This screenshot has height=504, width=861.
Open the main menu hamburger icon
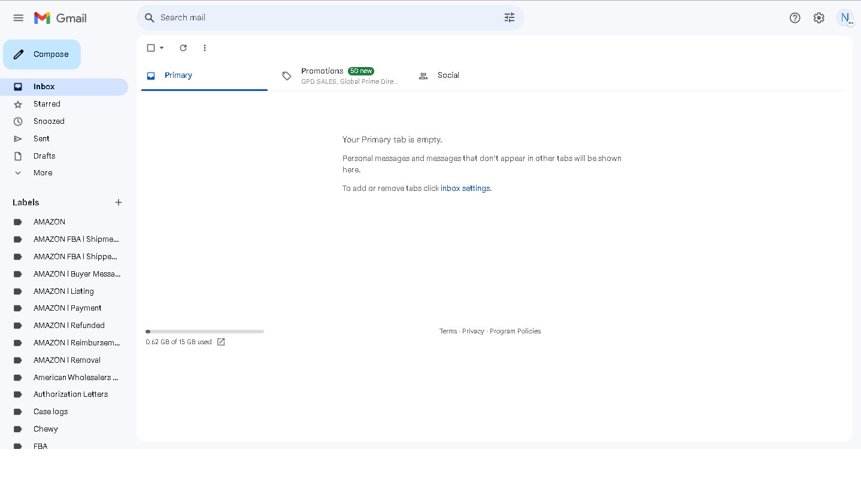click(x=19, y=18)
